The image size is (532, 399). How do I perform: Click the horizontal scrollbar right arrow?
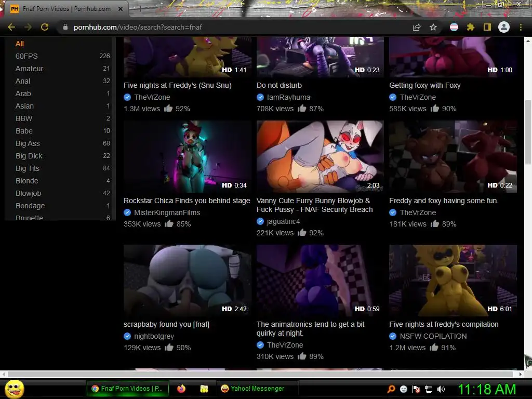[x=521, y=374]
